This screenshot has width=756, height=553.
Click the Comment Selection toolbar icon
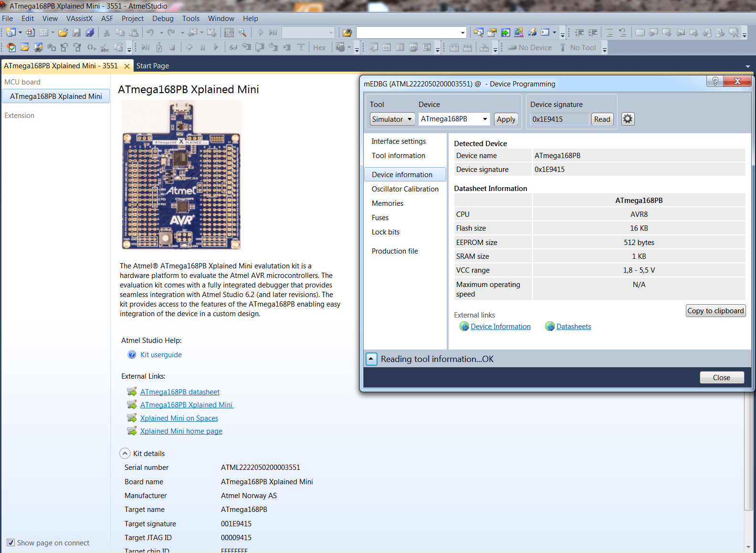point(609,32)
